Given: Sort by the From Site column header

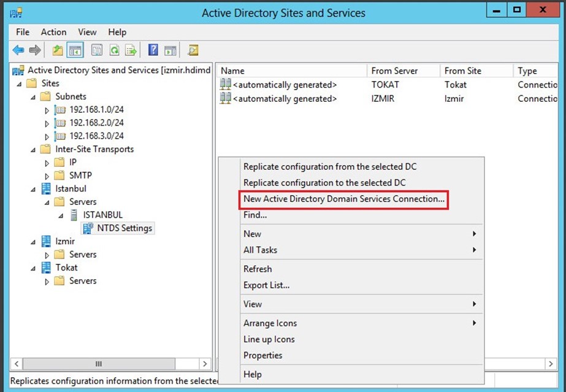Looking at the screenshot, I should point(476,71).
